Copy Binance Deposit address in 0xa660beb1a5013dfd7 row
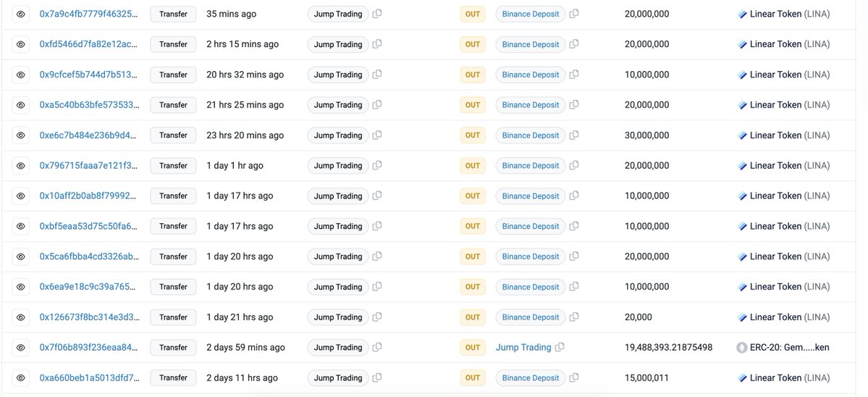This screenshot has width=868, height=397. [x=574, y=377]
